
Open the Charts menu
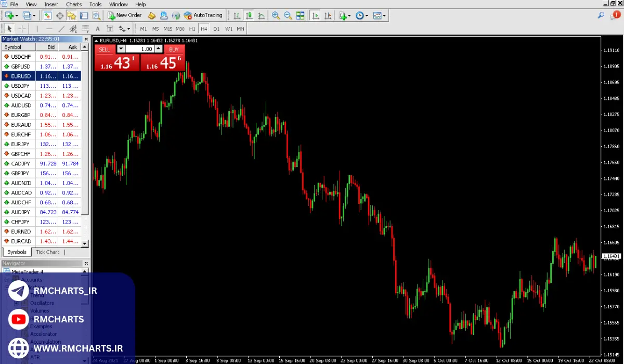click(x=74, y=4)
